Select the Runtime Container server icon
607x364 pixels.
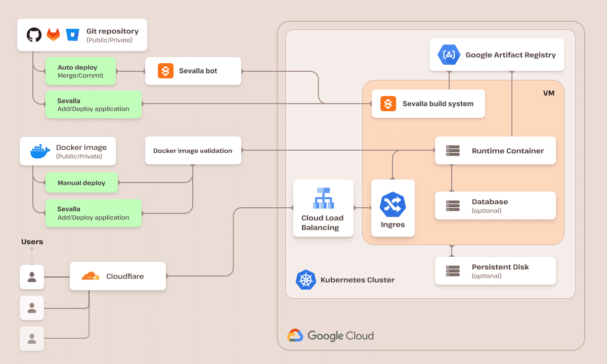coord(453,150)
